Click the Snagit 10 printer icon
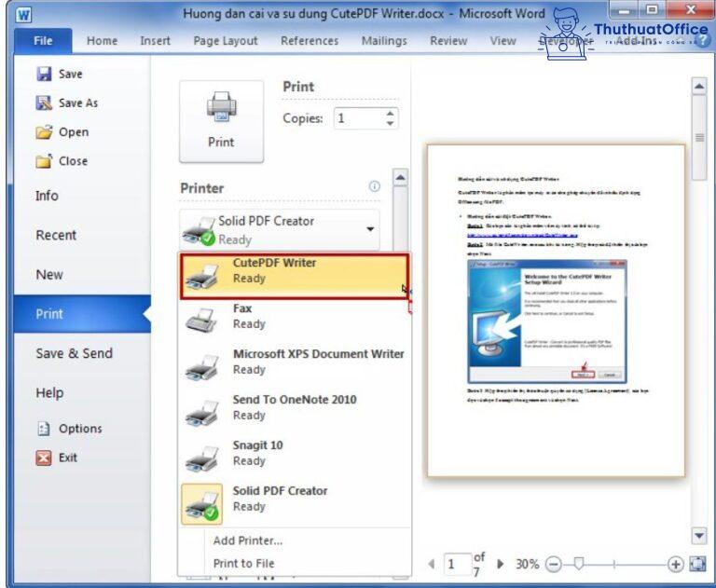 point(202,458)
